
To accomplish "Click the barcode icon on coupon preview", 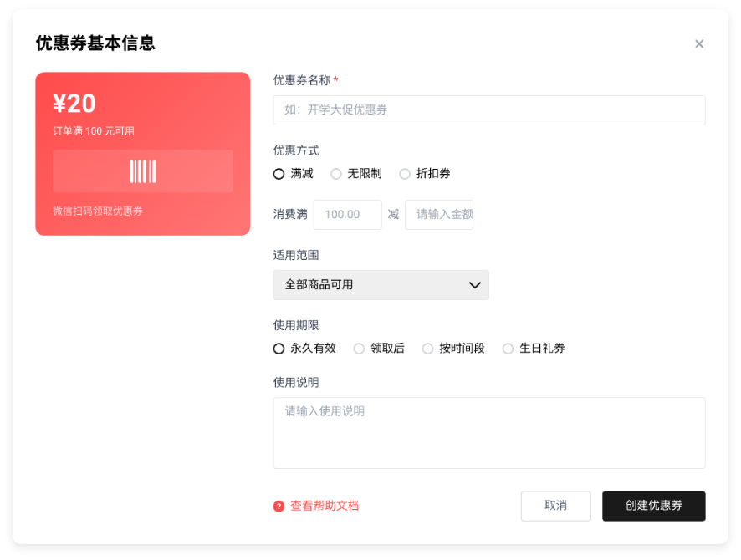I will [143, 171].
